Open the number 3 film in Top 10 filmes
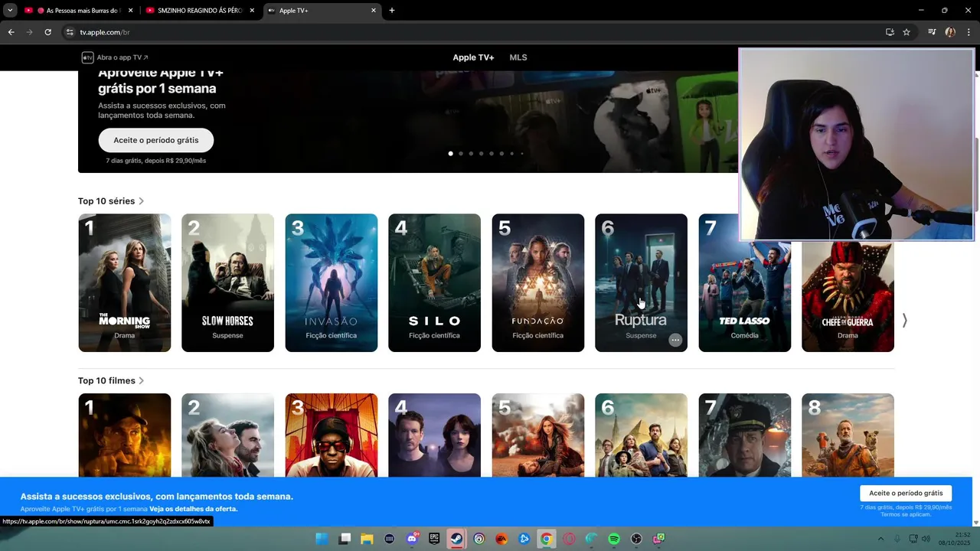This screenshot has width=980, height=551. click(332, 435)
